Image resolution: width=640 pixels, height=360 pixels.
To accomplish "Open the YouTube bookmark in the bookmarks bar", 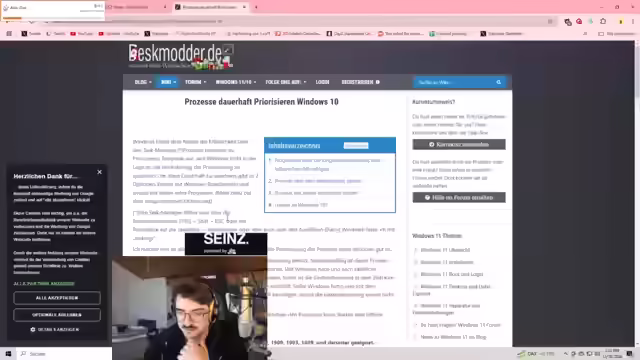I will 82,33.
